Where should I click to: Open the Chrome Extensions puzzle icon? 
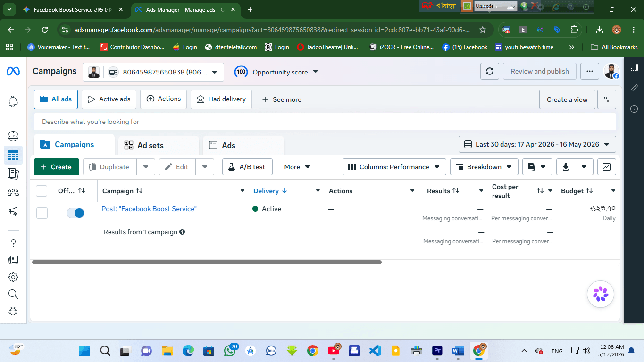(574, 30)
